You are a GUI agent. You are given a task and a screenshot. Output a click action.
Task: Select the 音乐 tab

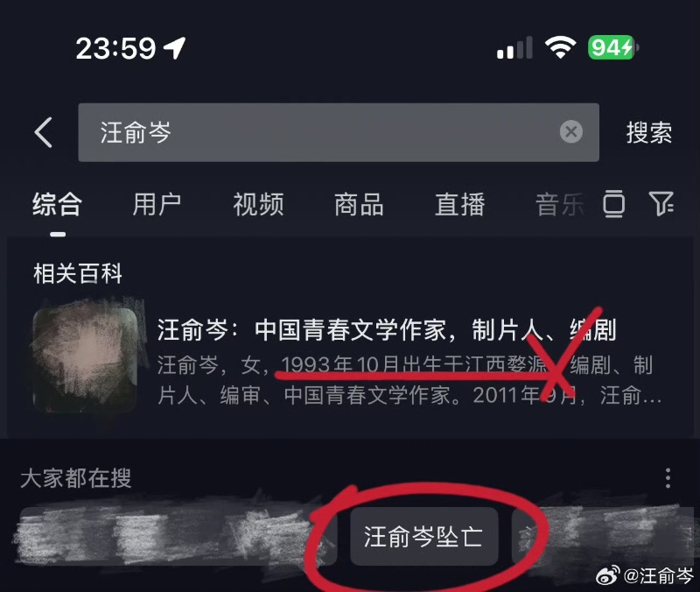tap(560, 205)
